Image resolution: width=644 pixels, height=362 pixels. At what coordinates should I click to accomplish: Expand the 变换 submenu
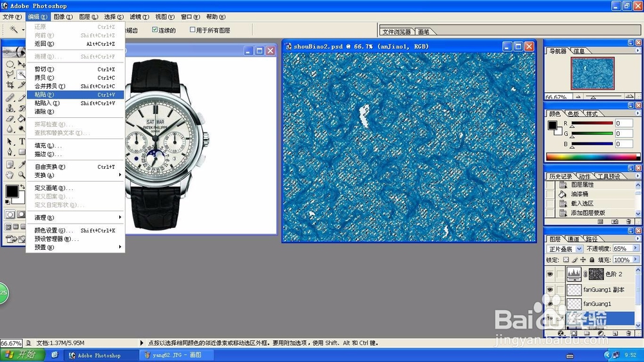[x=75, y=175]
